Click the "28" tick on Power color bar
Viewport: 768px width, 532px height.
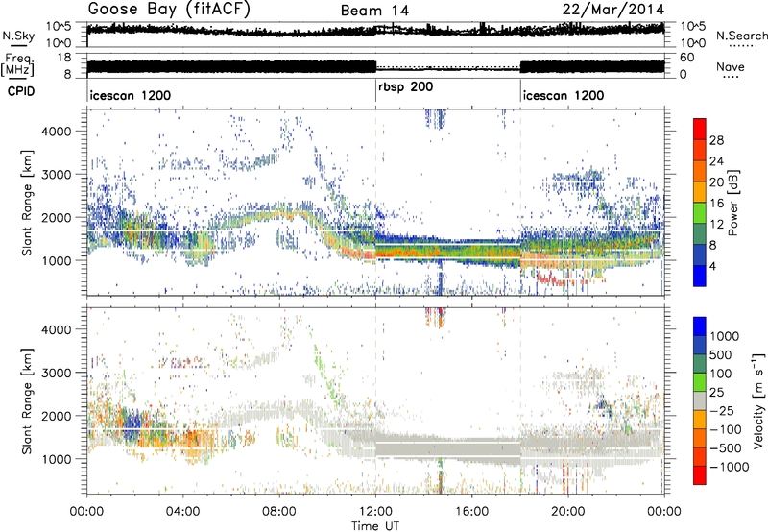(716, 140)
